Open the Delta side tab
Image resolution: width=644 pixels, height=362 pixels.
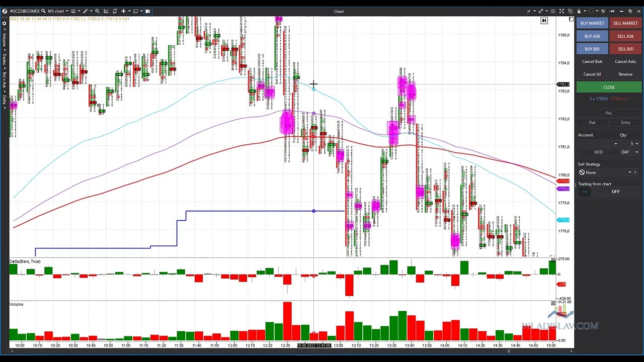point(5,100)
